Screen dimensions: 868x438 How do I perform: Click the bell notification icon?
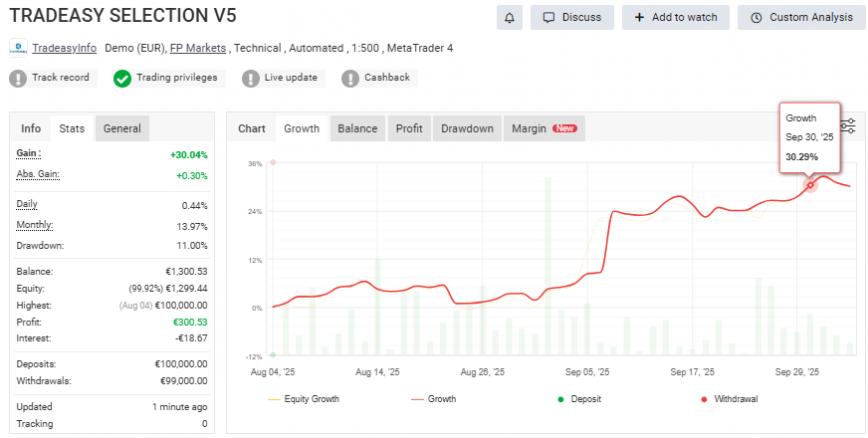click(x=509, y=17)
